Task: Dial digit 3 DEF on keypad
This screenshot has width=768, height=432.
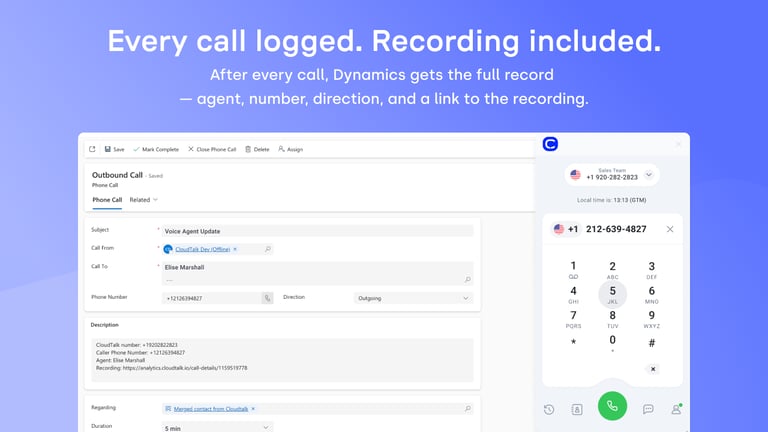Action: tap(651, 269)
